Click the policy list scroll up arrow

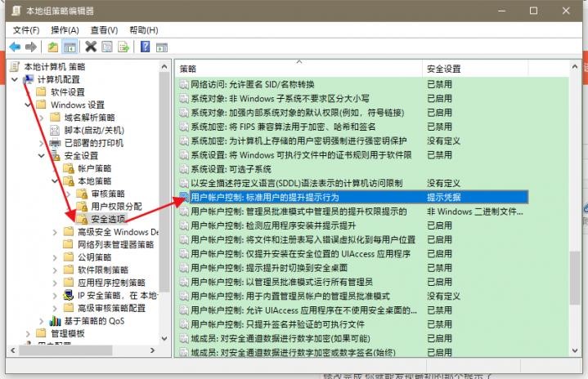click(x=574, y=67)
